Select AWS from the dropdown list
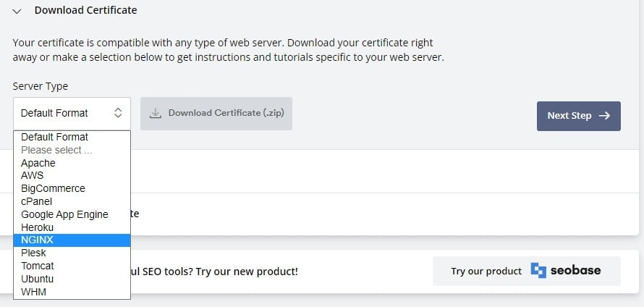Image resolution: width=644 pixels, height=307 pixels. coord(33,175)
